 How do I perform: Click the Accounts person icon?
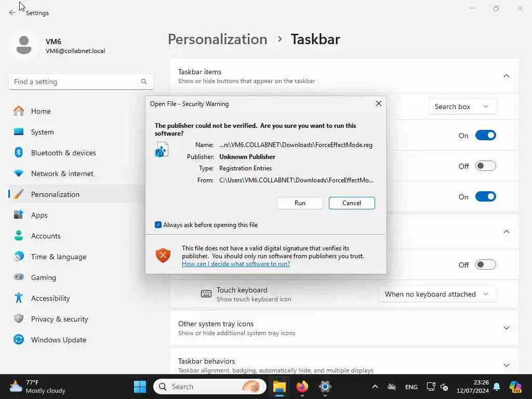pos(19,235)
